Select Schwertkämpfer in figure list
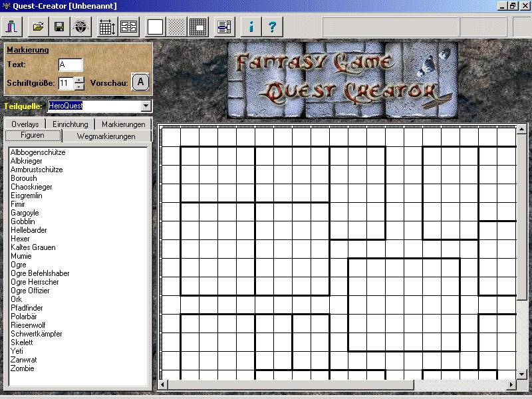This screenshot has height=399, width=532. click(x=37, y=334)
